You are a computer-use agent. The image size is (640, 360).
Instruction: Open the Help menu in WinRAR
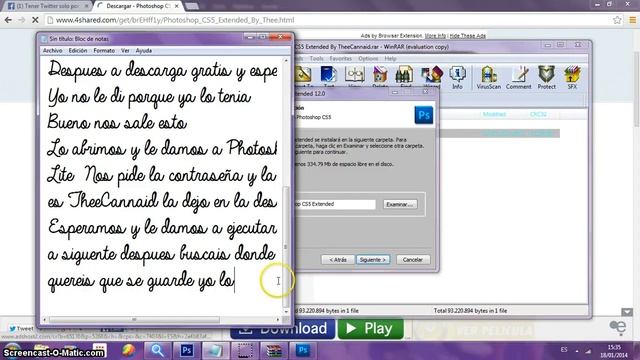tap(390, 59)
